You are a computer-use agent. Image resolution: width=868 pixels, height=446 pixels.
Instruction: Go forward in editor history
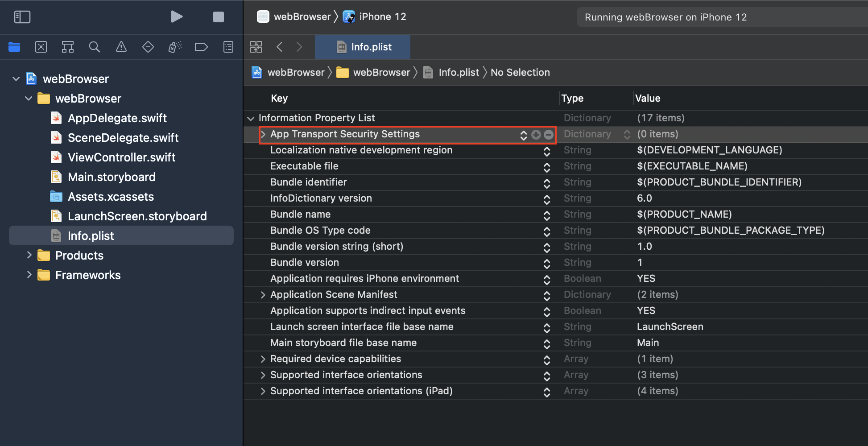click(299, 47)
